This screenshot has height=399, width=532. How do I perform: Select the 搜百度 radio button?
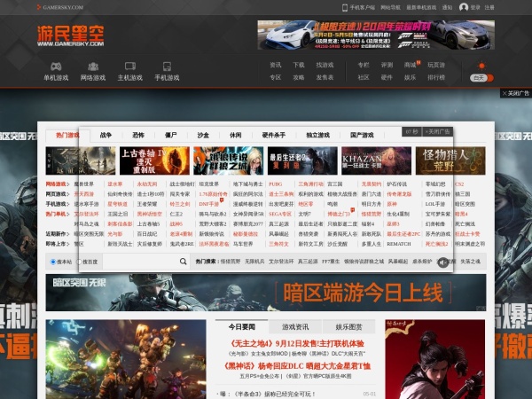[79, 262]
